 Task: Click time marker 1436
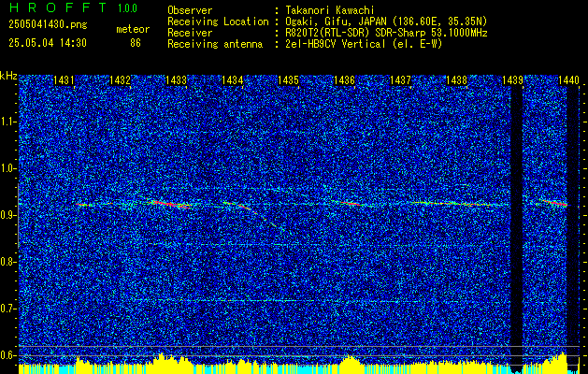[x=344, y=79]
